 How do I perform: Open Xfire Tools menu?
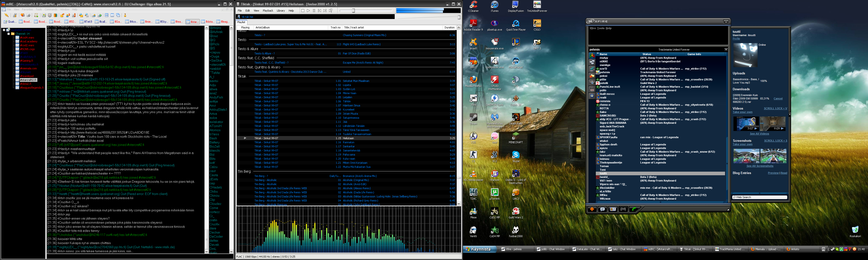[600, 28]
